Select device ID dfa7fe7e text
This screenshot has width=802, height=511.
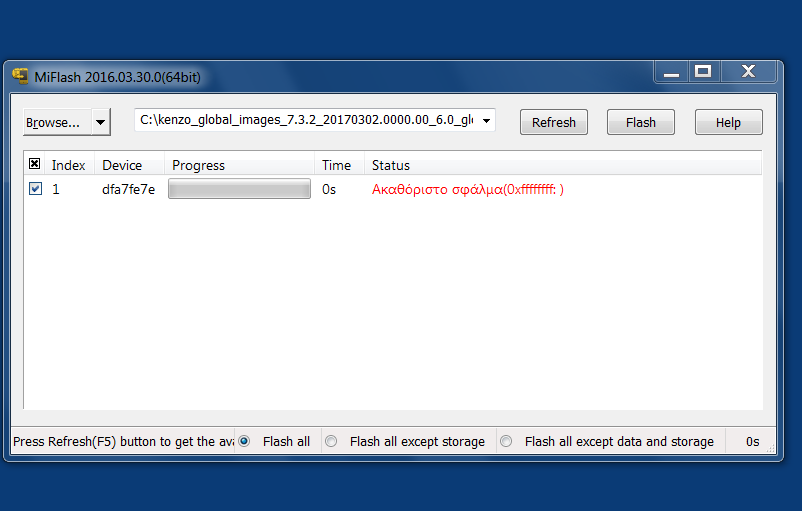click(128, 189)
